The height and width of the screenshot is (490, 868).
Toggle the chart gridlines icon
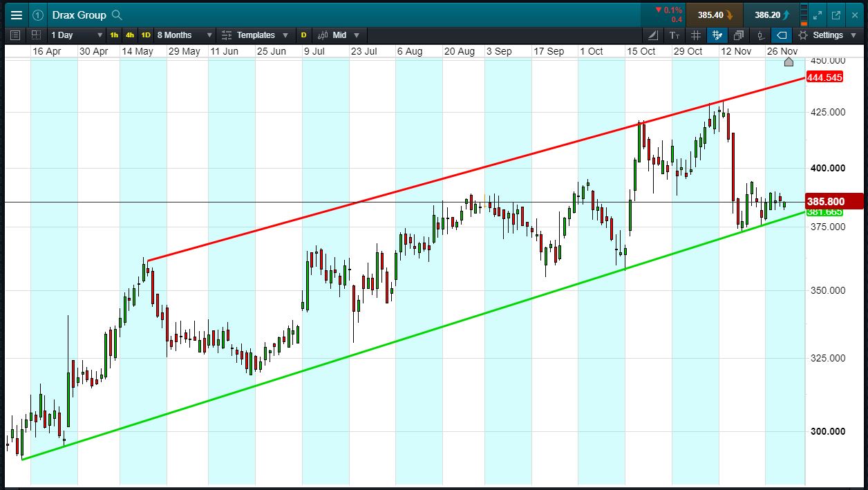point(696,35)
